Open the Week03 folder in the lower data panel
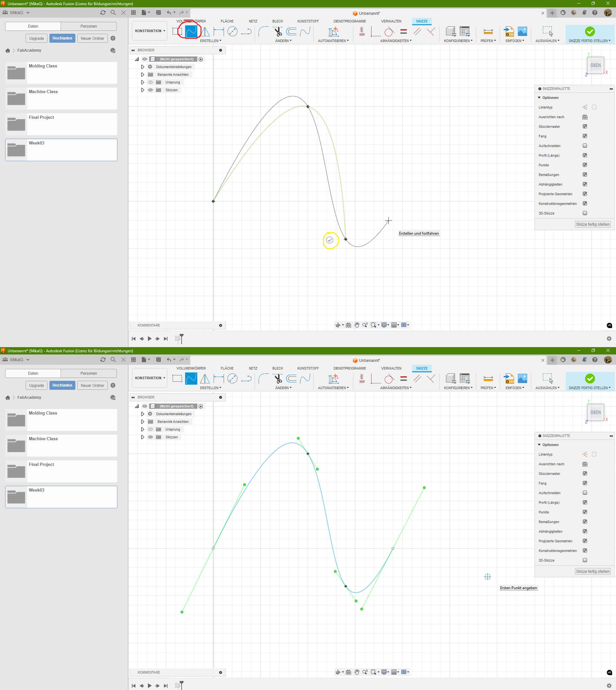Viewport: 616px width, 690px height. (61, 497)
